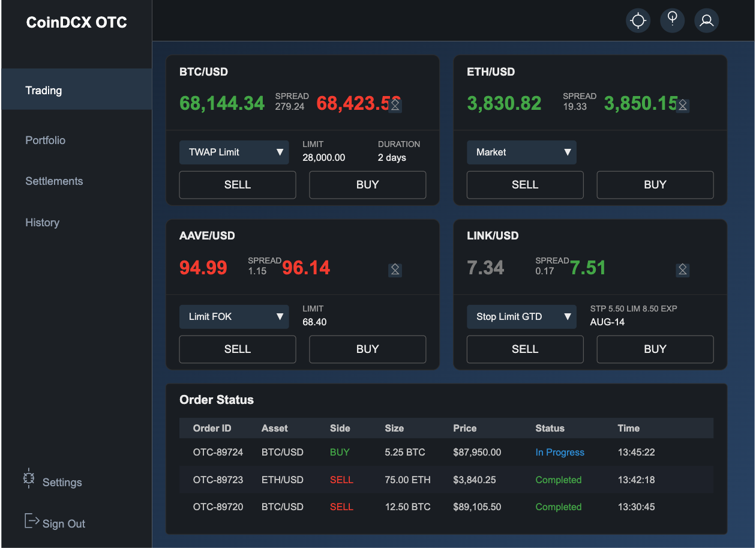Select order OTC-89724 in Order Status
Image resolution: width=756 pixels, height=548 pixels.
[446, 453]
